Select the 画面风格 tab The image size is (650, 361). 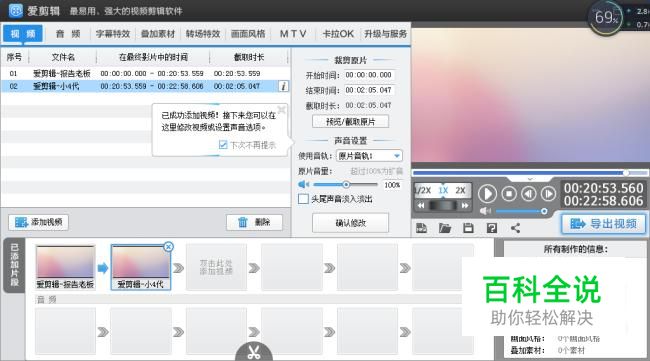tap(248, 34)
